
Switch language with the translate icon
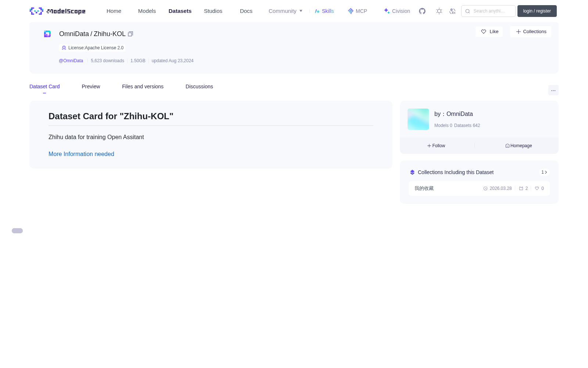point(452,11)
